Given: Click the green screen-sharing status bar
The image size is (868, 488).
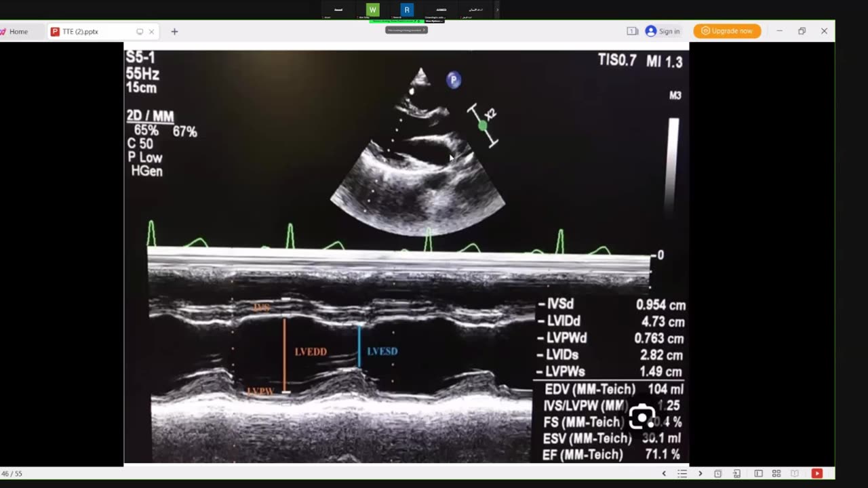Looking at the screenshot, I should pyautogui.click(x=396, y=21).
